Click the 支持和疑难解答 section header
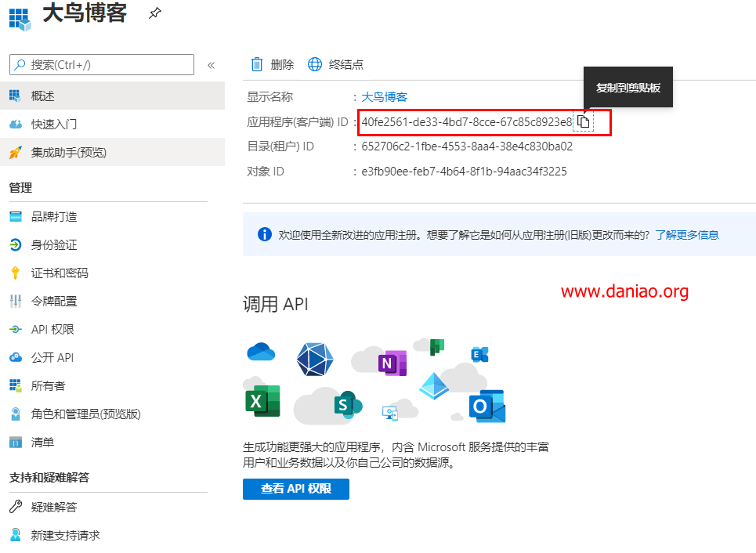 pyautogui.click(x=49, y=478)
